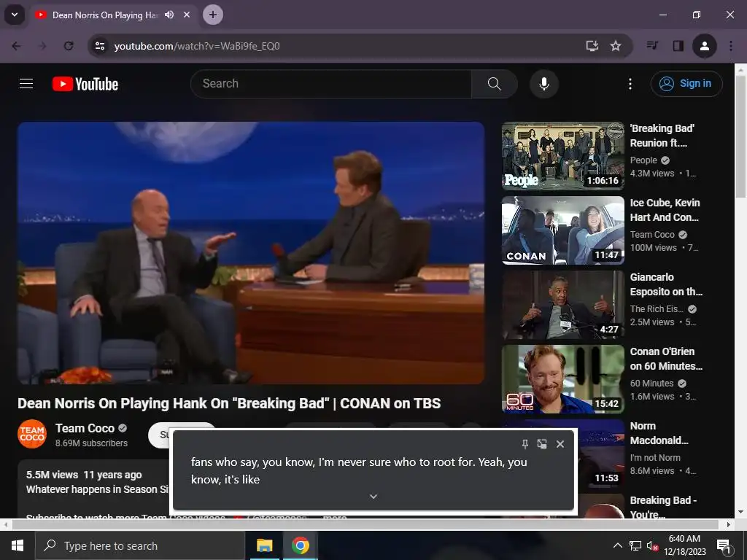
Task: Move Live Caption box back into the tab
Action: (542, 444)
